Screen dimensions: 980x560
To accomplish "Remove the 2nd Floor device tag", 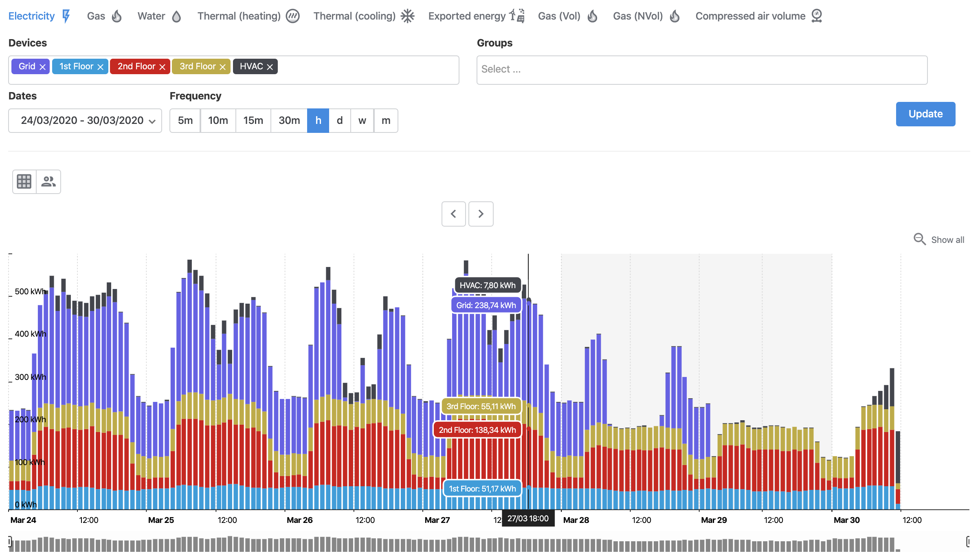I will point(162,67).
